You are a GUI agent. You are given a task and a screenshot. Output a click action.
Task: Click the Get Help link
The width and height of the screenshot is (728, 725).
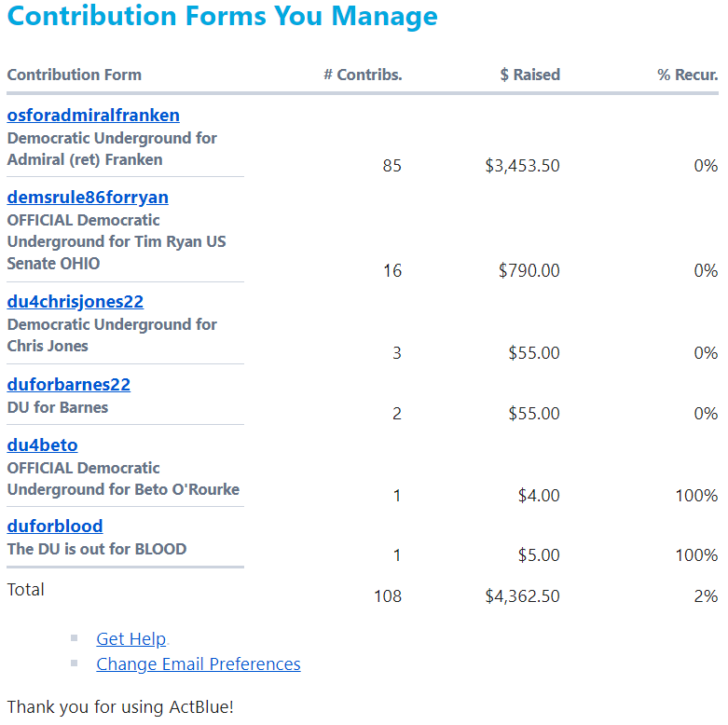click(x=130, y=639)
